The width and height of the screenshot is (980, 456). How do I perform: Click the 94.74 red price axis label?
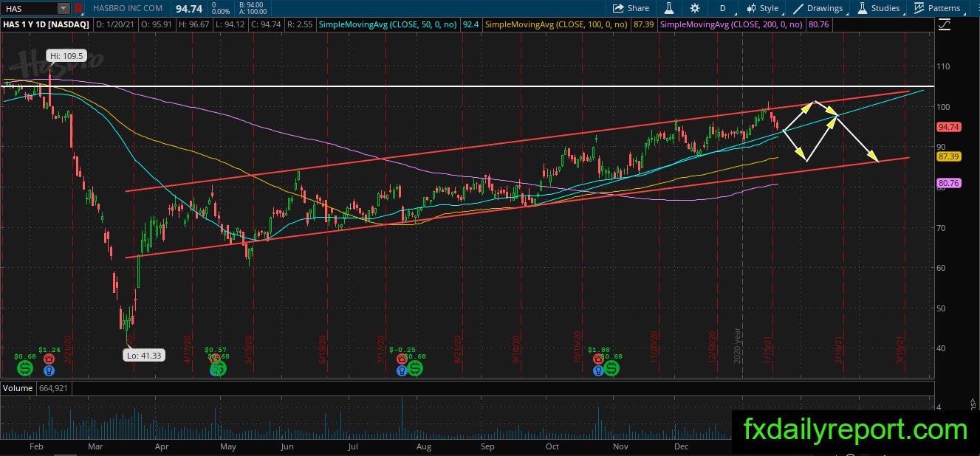pyautogui.click(x=948, y=127)
